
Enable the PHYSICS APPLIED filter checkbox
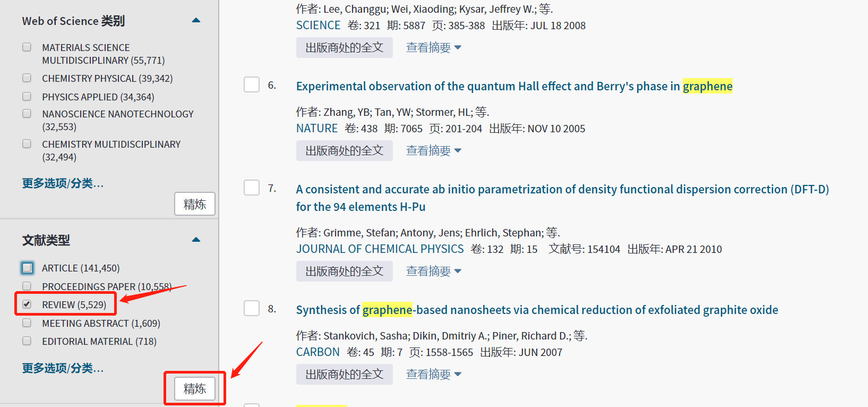coord(27,97)
